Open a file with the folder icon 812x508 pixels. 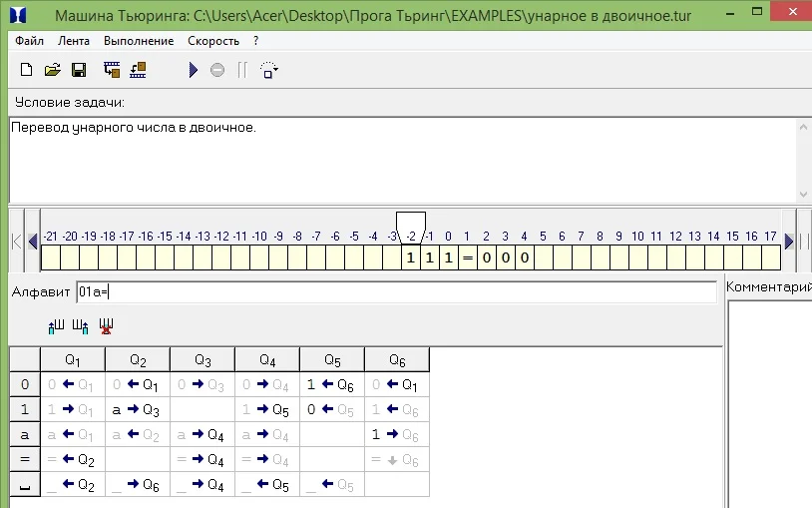pos(52,70)
